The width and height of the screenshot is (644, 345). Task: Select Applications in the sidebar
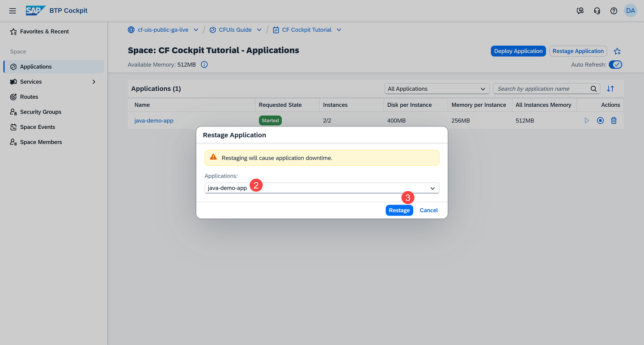54,67
